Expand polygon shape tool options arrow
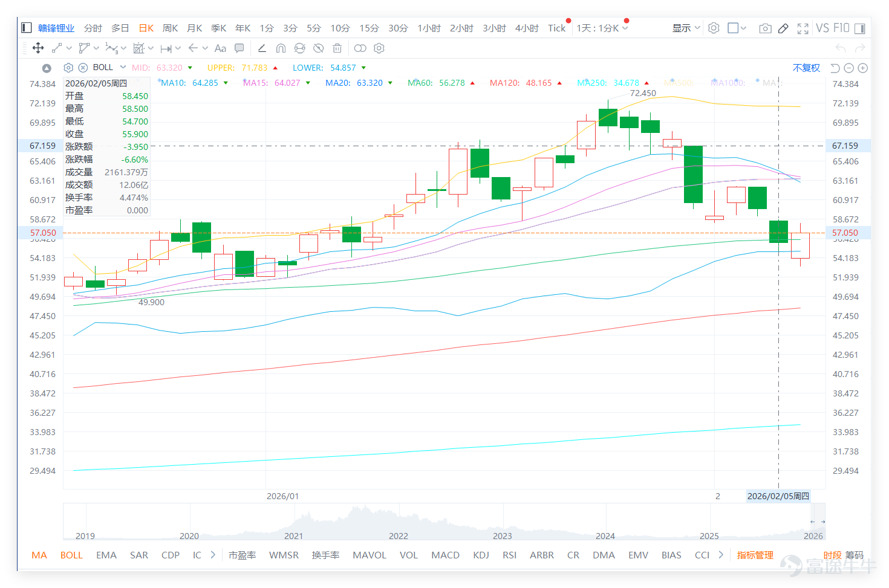The height and width of the screenshot is (588, 889). coord(96,48)
